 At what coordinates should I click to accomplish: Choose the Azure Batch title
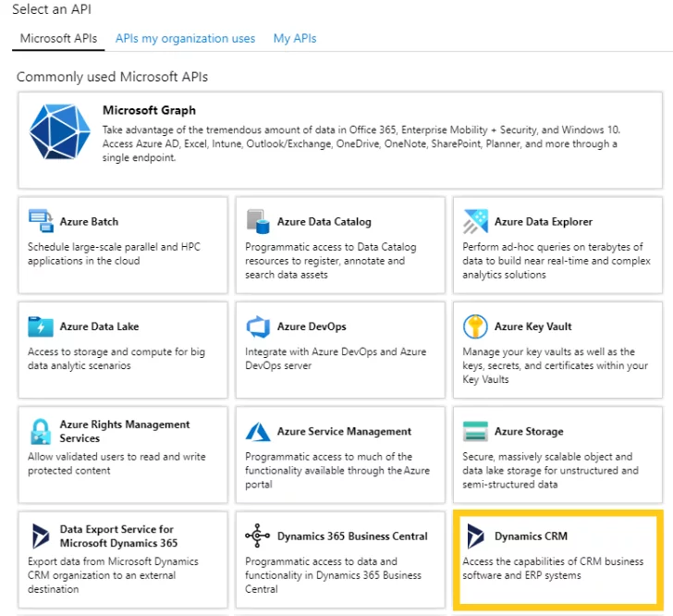pos(89,222)
